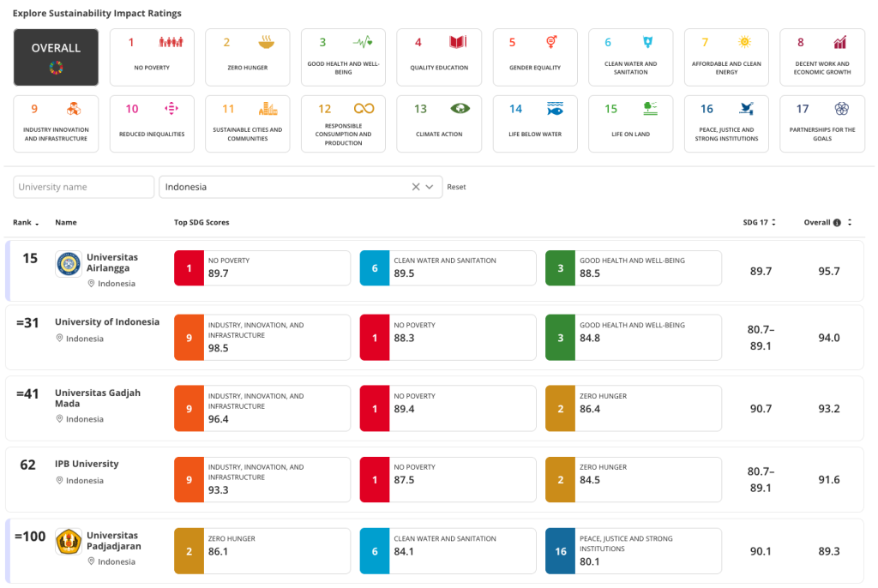Open the No Poverty SDG 1 tile
878x588 pixels.
[x=152, y=57]
